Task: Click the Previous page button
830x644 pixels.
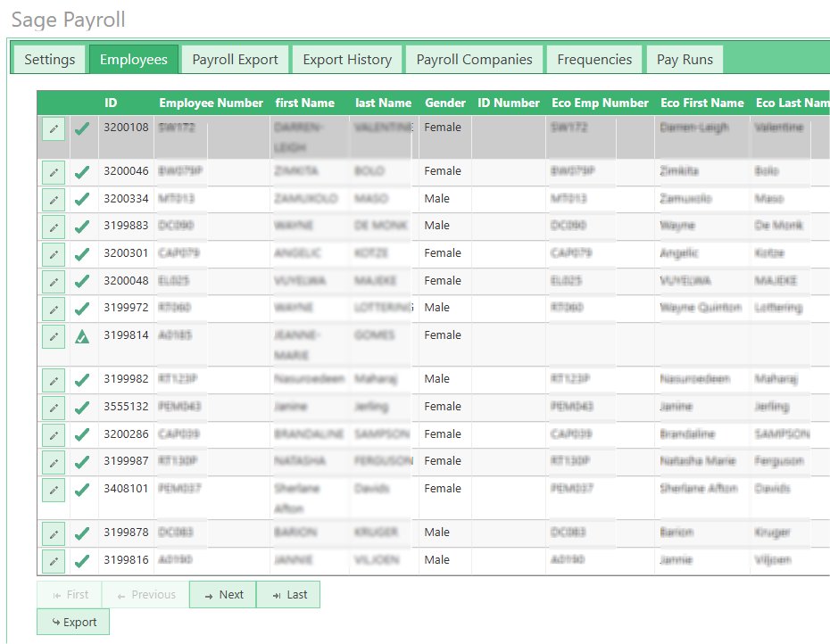Action: point(145,594)
